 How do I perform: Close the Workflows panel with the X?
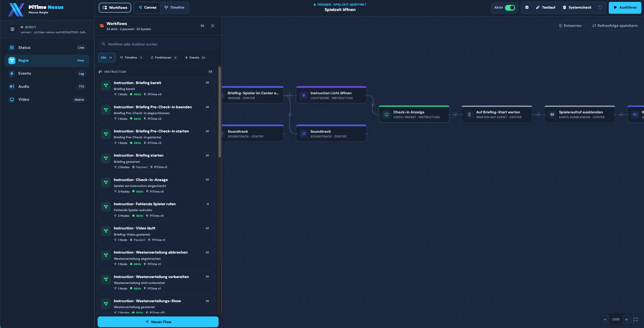(x=213, y=26)
